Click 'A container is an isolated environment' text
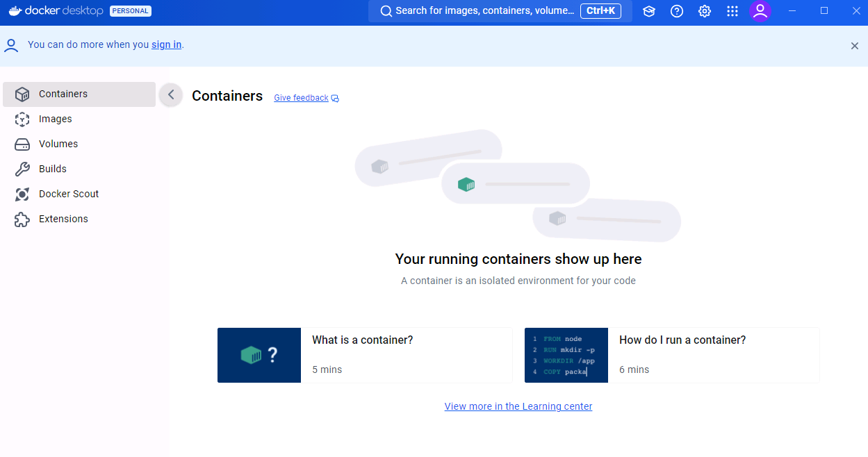Viewport: 868px width, 457px height. (x=518, y=281)
